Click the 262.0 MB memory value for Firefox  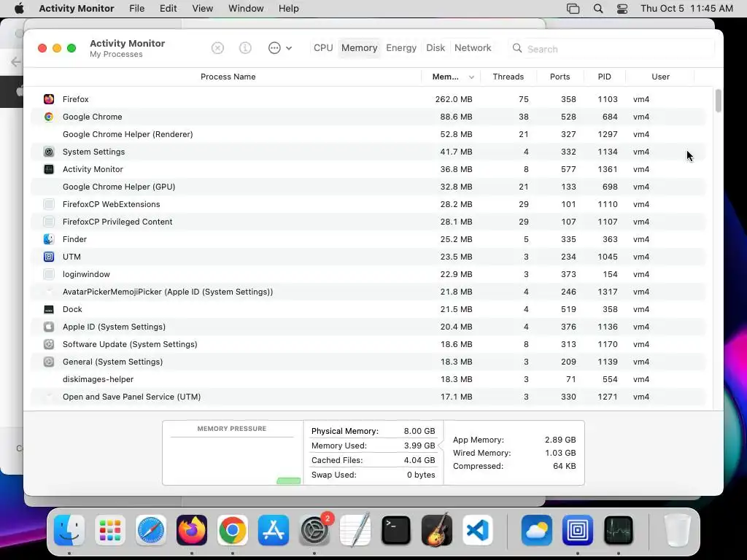coord(454,99)
